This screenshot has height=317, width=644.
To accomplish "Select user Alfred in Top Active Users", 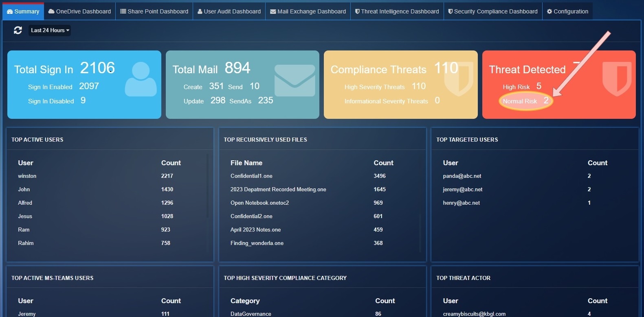I will (25, 203).
